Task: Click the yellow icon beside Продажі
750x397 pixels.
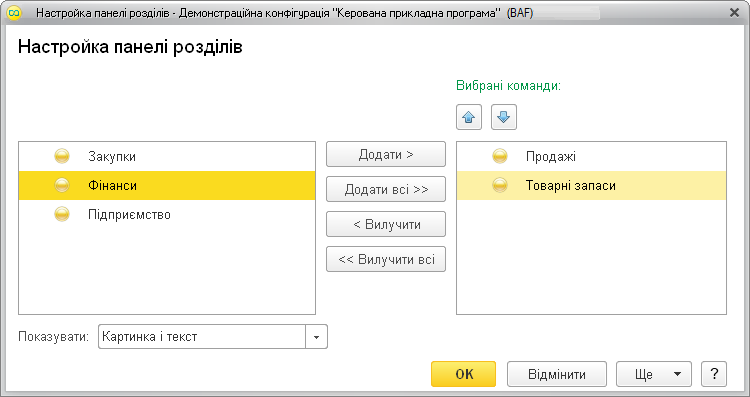Action: point(500,156)
